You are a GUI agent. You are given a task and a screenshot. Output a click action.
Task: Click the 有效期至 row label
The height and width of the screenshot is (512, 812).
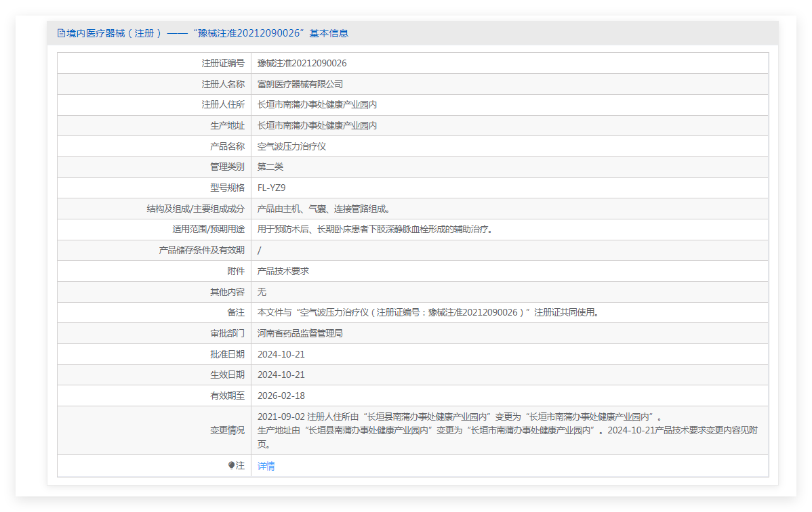coord(227,396)
